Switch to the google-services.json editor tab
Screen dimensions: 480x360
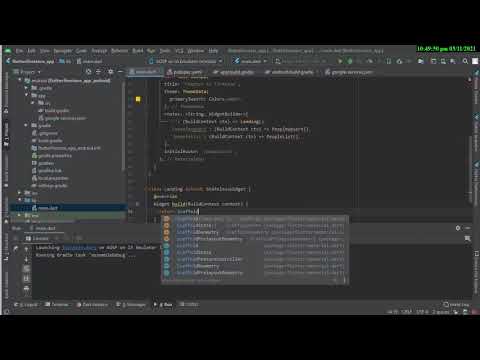(349, 72)
